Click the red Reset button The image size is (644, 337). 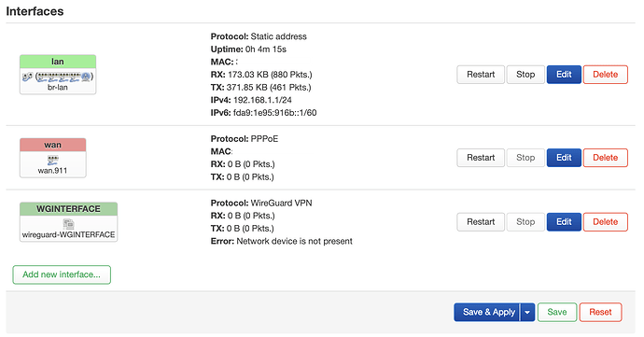[x=600, y=313]
